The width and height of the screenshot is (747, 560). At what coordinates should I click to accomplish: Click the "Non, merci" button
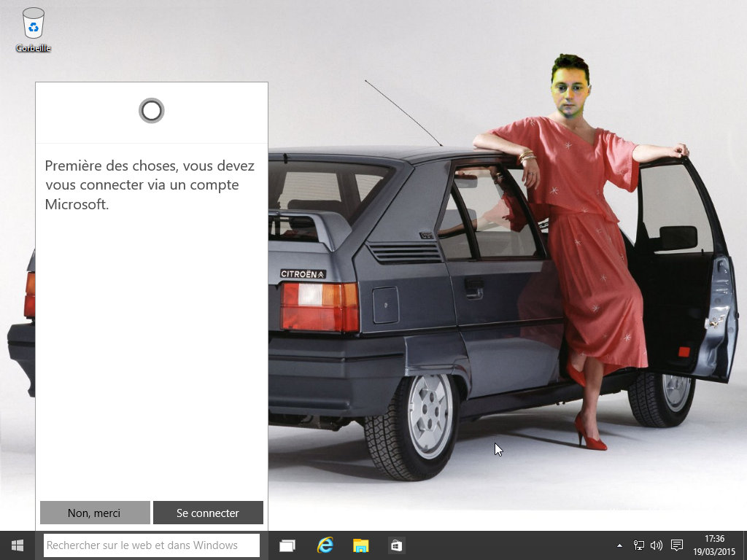coord(95,513)
